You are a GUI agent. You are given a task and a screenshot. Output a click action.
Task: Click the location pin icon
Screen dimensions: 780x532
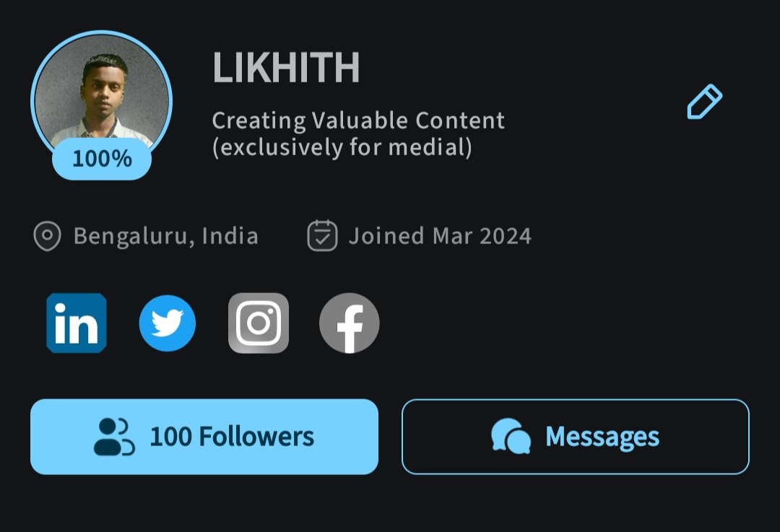pyautogui.click(x=47, y=236)
